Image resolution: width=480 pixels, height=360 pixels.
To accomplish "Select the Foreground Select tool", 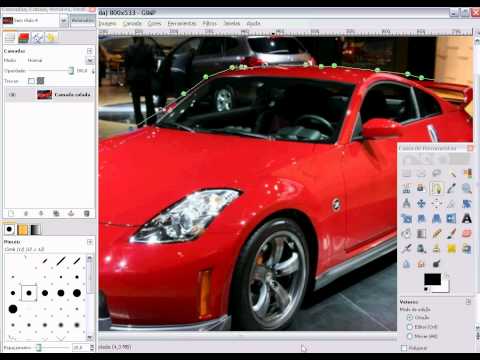I will pyautogui.click(x=421, y=188).
